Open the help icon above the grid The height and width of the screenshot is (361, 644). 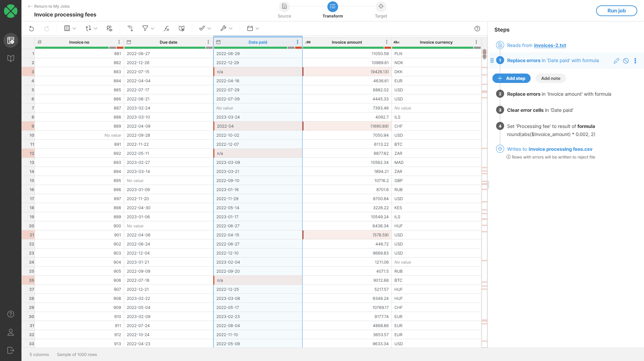477,29
